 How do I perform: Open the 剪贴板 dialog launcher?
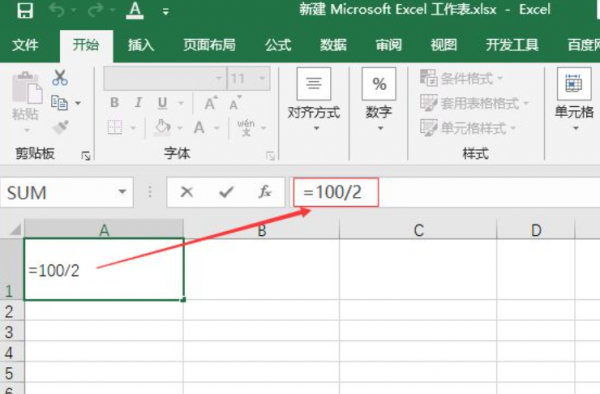click(x=86, y=156)
